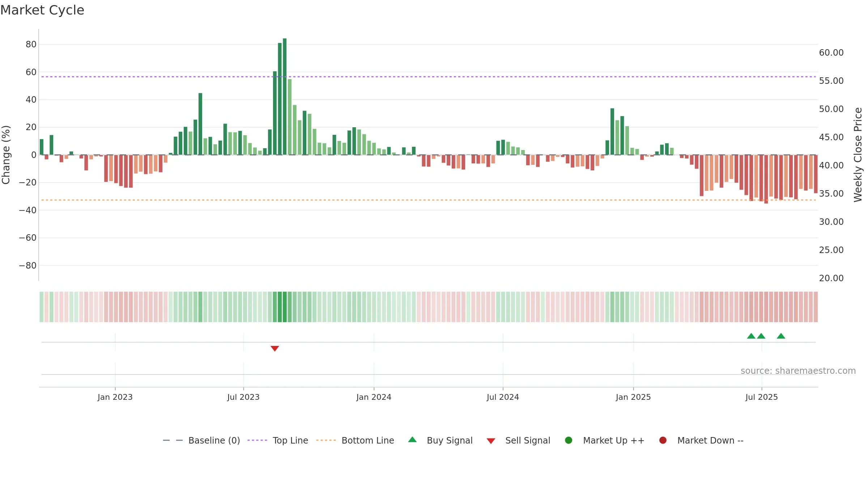
Task: Click the Jul 2025 x-axis label
Action: coord(762,397)
